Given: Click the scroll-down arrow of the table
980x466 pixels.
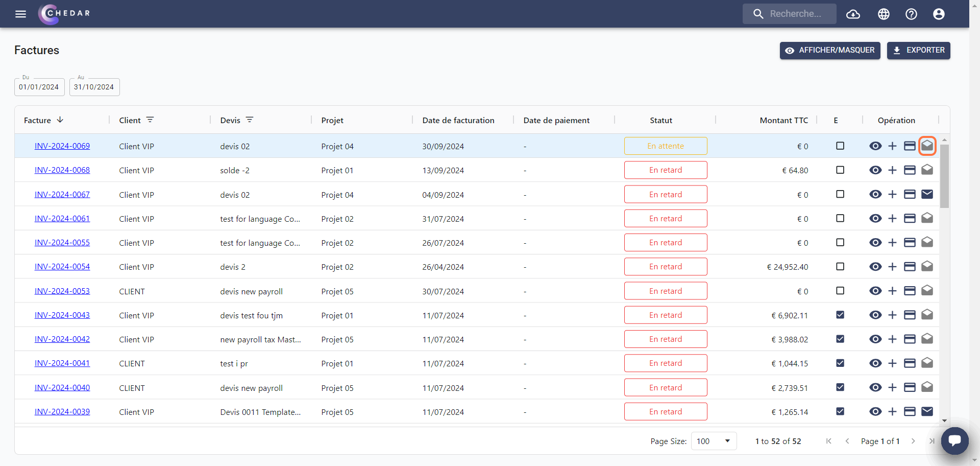Looking at the screenshot, I should 944,421.
